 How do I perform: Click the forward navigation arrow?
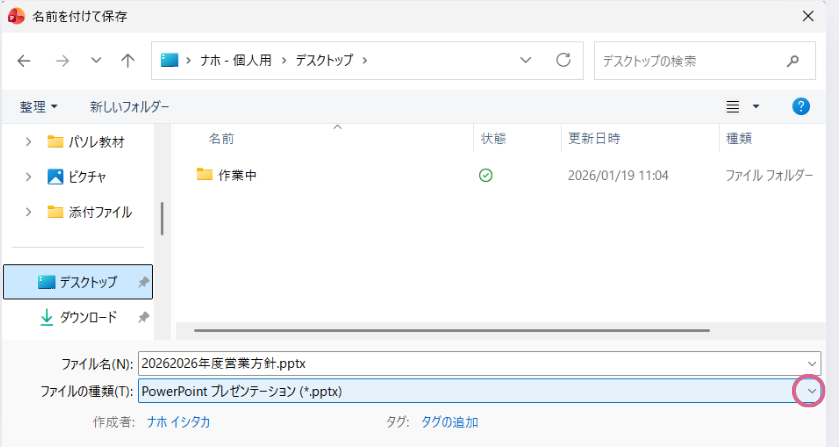62,61
